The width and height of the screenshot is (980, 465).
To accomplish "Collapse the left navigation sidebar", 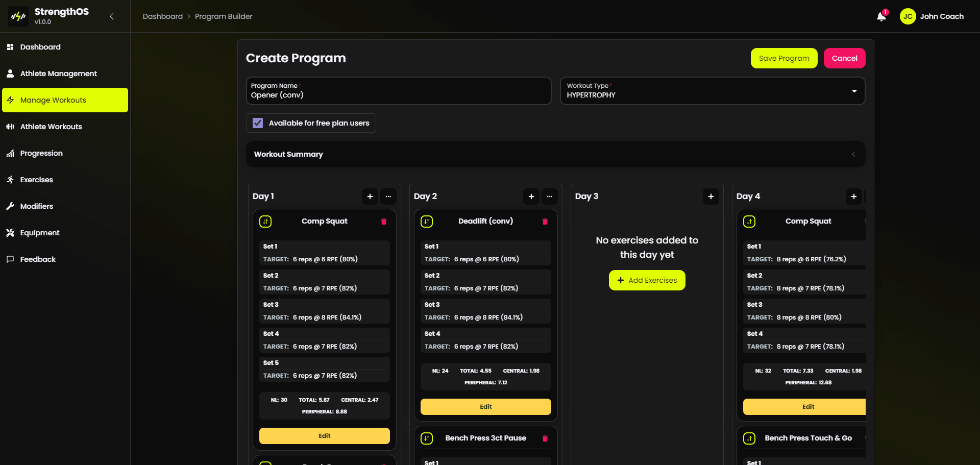I will (x=112, y=16).
